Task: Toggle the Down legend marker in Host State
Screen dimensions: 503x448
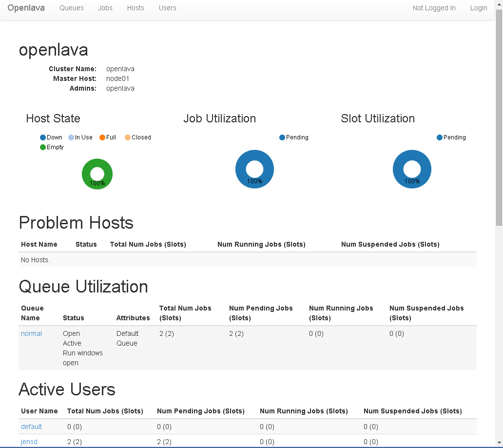Action: point(43,137)
